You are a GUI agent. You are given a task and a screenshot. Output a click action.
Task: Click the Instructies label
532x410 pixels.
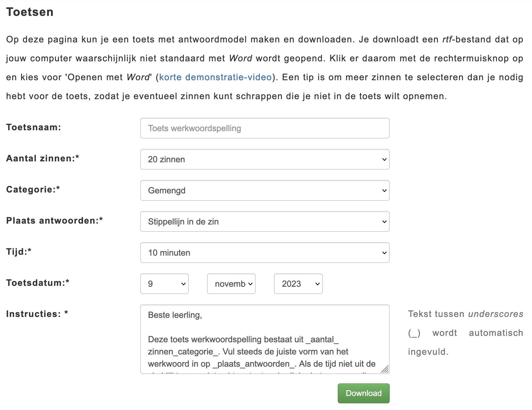tap(37, 314)
